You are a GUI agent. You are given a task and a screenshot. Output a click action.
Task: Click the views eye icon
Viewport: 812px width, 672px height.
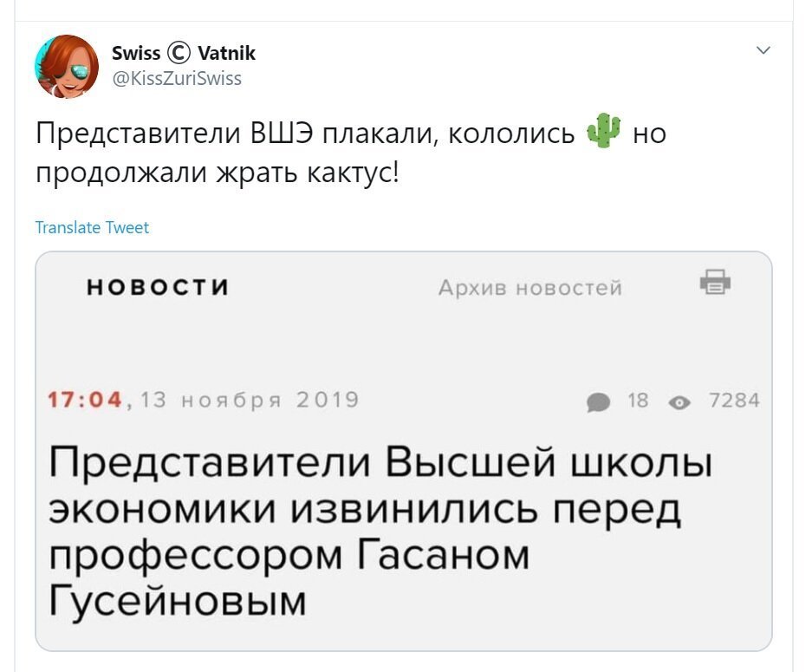[679, 402]
